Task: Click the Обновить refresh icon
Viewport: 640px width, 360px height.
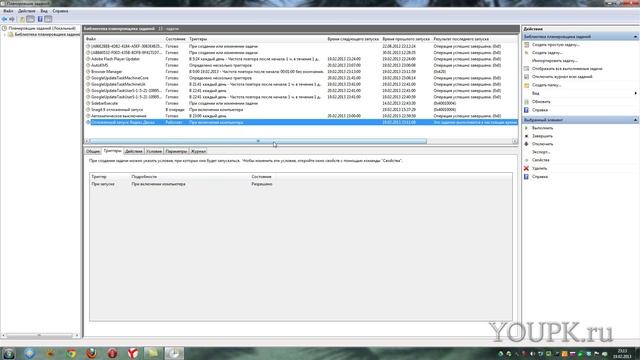Action: click(527, 102)
